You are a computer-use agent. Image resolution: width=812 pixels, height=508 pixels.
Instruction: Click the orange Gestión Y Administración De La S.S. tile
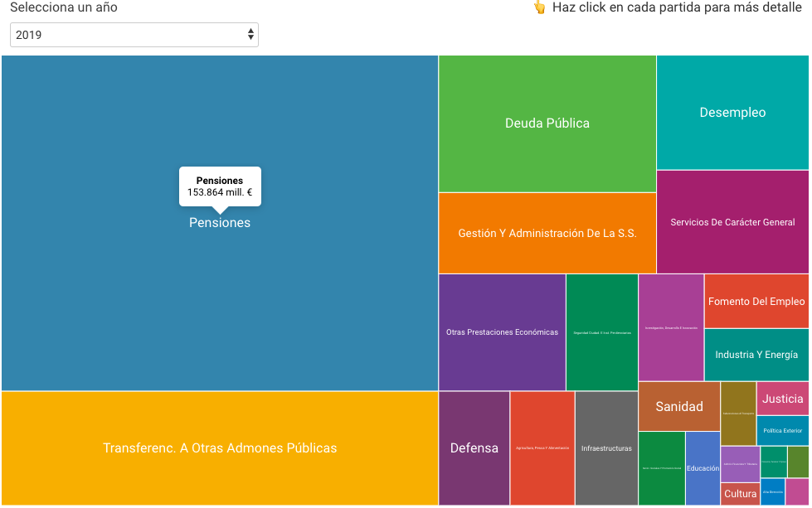tap(547, 234)
